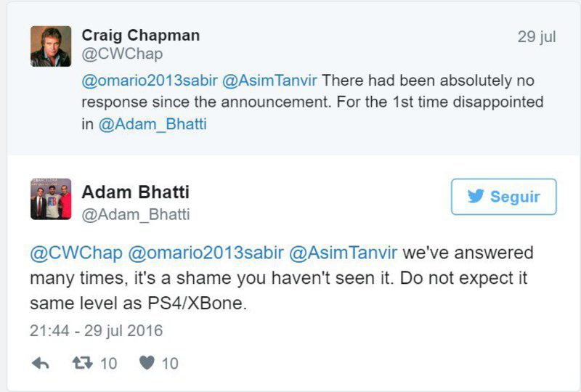The width and height of the screenshot is (581, 392).
Task: Open Craig Chapman's profile picture
Action: 50,46
